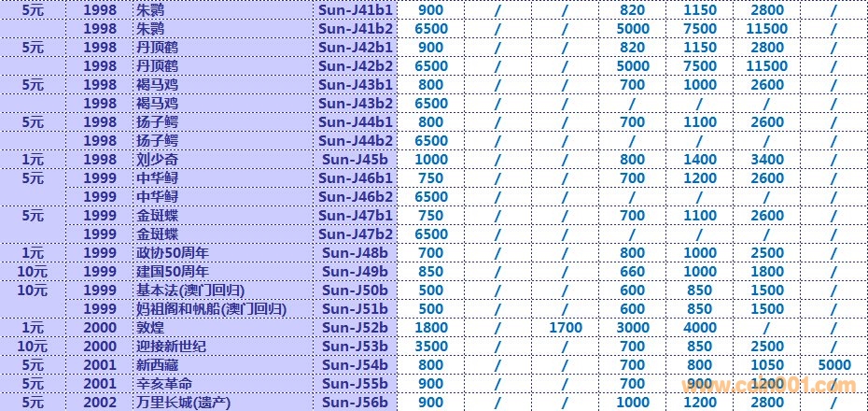Select the 辛亥革命 name cell
868x411 pixels.
click(x=163, y=383)
